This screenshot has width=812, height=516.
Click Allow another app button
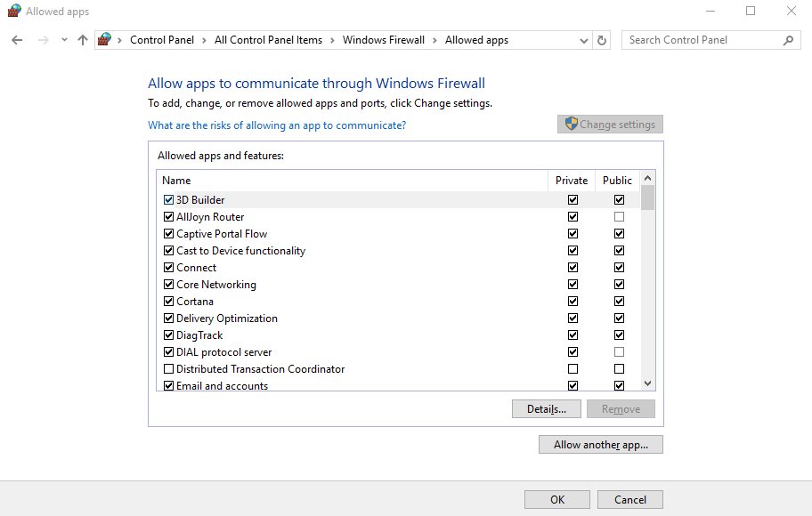click(601, 445)
